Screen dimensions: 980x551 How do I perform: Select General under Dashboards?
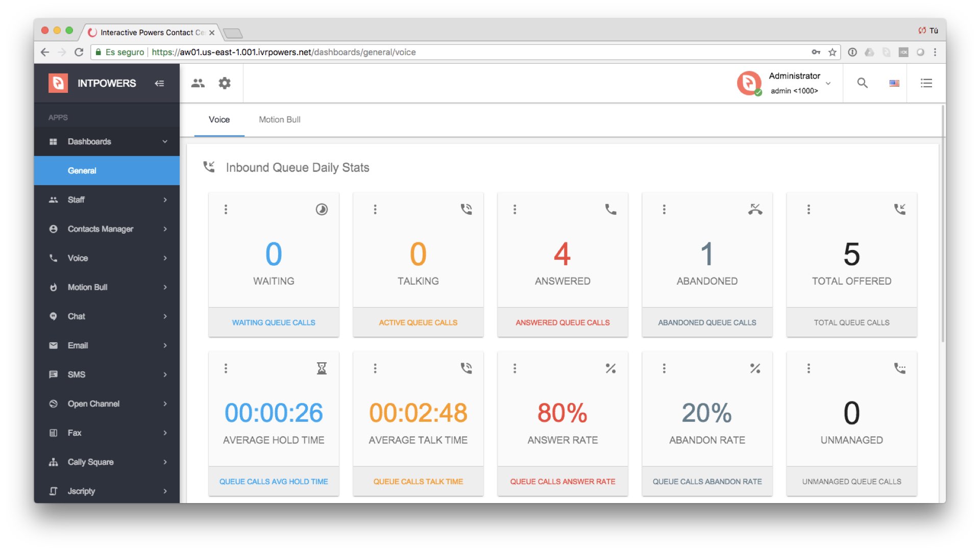tap(82, 171)
